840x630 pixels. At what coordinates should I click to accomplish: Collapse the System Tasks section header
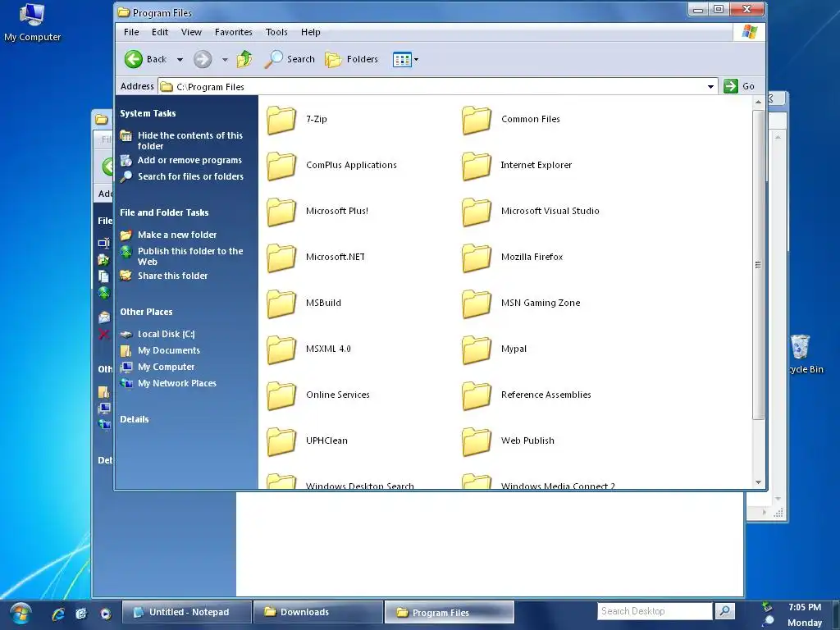148,113
